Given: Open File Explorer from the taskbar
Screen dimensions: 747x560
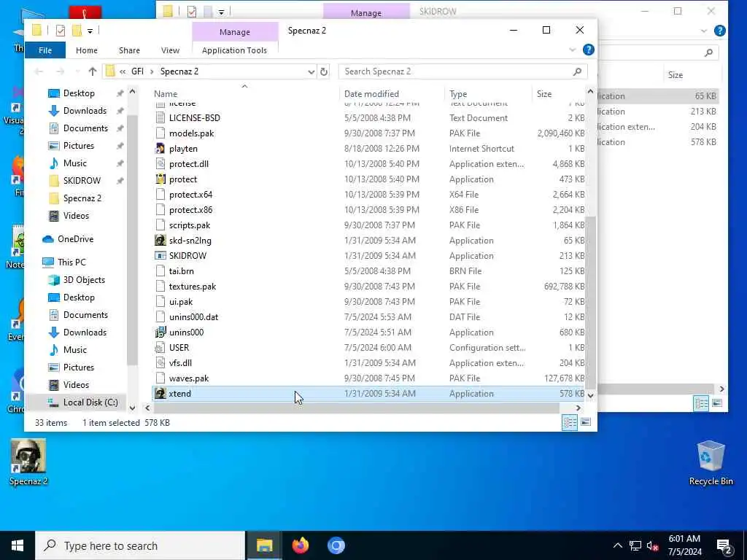Looking at the screenshot, I should (264, 545).
